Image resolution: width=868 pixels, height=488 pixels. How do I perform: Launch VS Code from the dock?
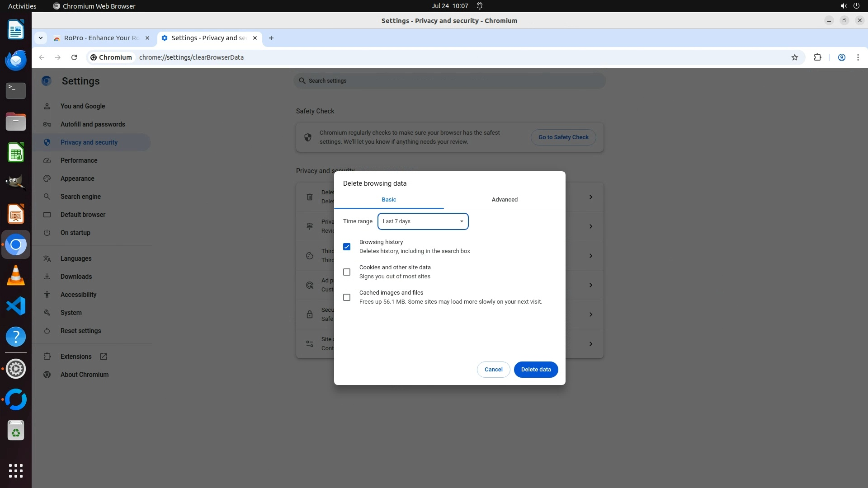[x=16, y=306]
